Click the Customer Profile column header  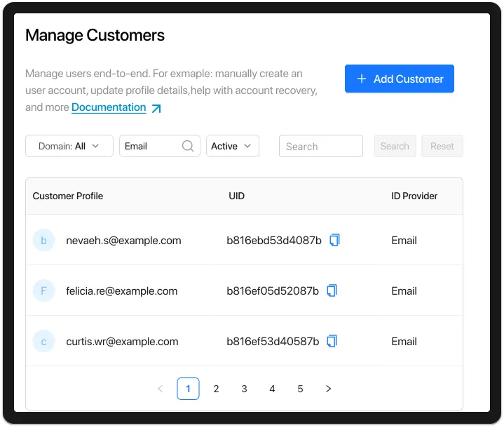pyautogui.click(x=68, y=196)
